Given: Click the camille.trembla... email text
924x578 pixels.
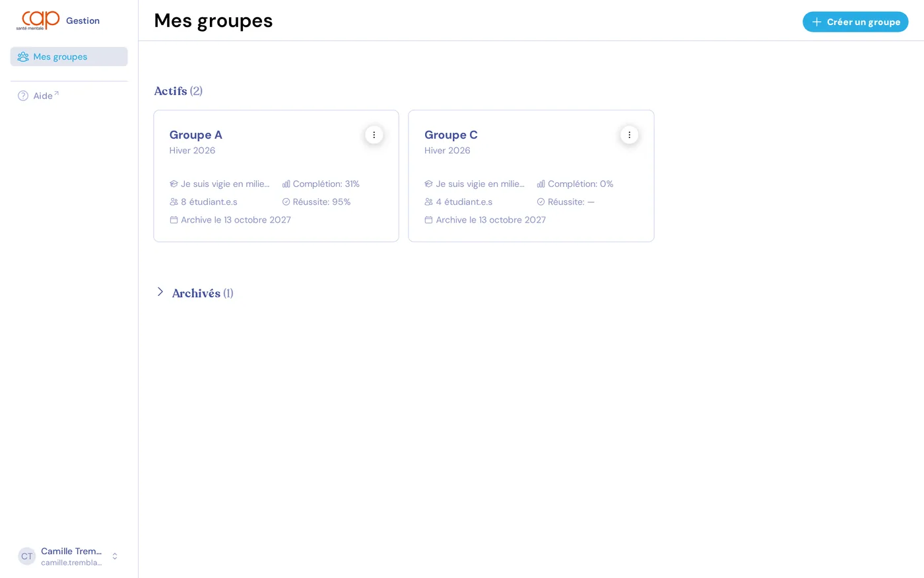Looking at the screenshot, I should click(x=71, y=563).
